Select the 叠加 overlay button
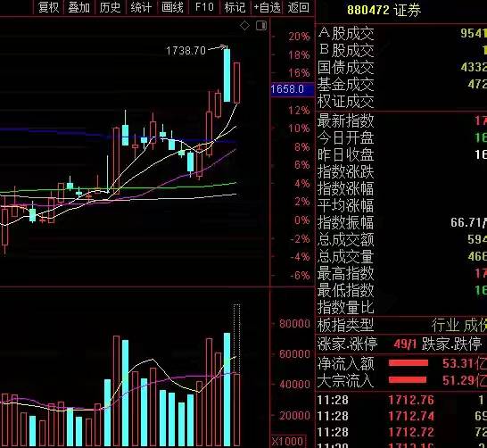The width and height of the screenshot is (487, 448). click(x=78, y=7)
